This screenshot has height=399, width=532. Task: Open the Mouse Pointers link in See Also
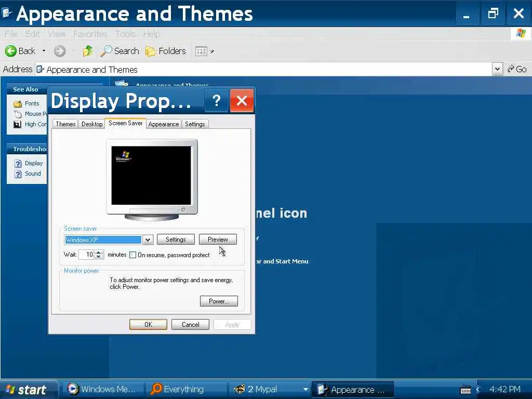36,114
